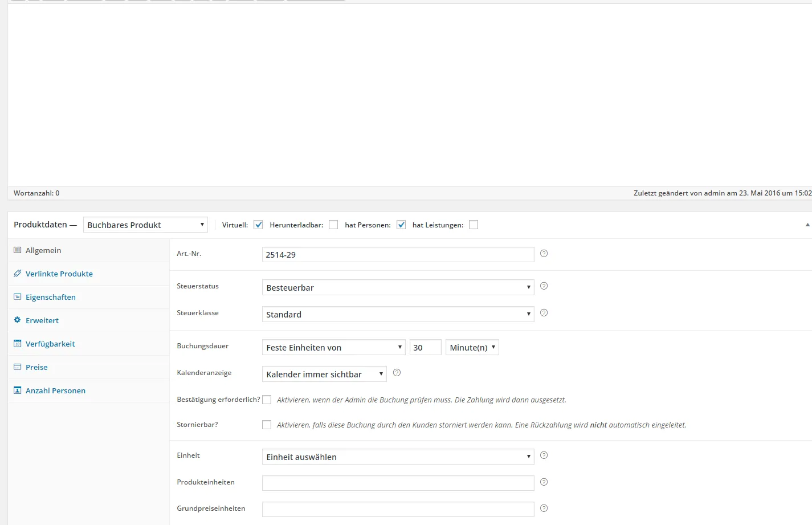
Task: Collapse the Produktdaten panel arrow
Action: 807,225
